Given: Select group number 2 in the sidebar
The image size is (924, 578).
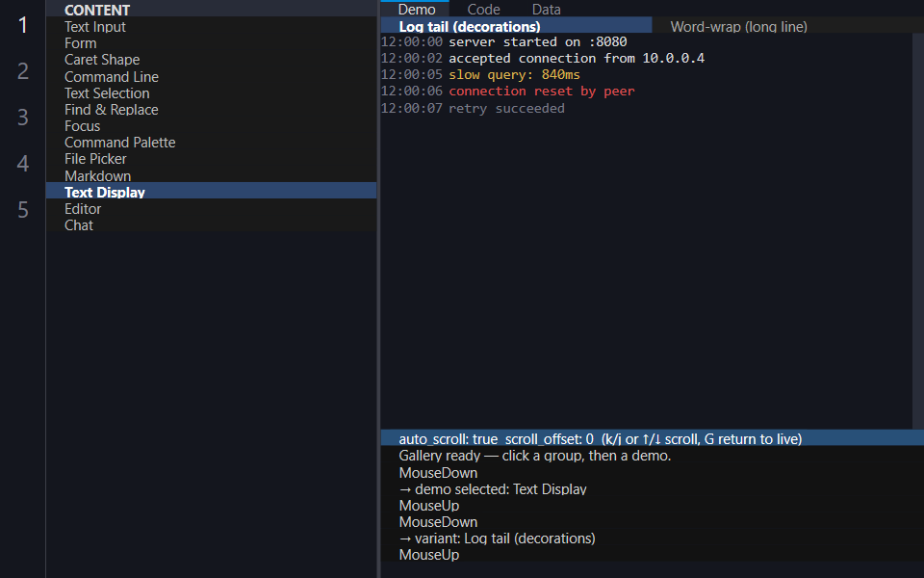Looking at the screenshot, I should [22, 71].
